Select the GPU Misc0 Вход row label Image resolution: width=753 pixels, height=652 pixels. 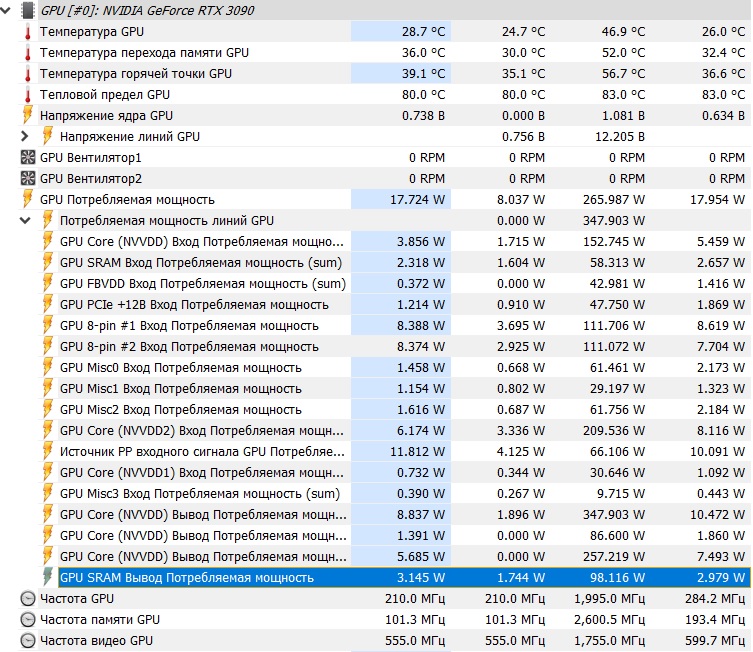click(181, 368)
